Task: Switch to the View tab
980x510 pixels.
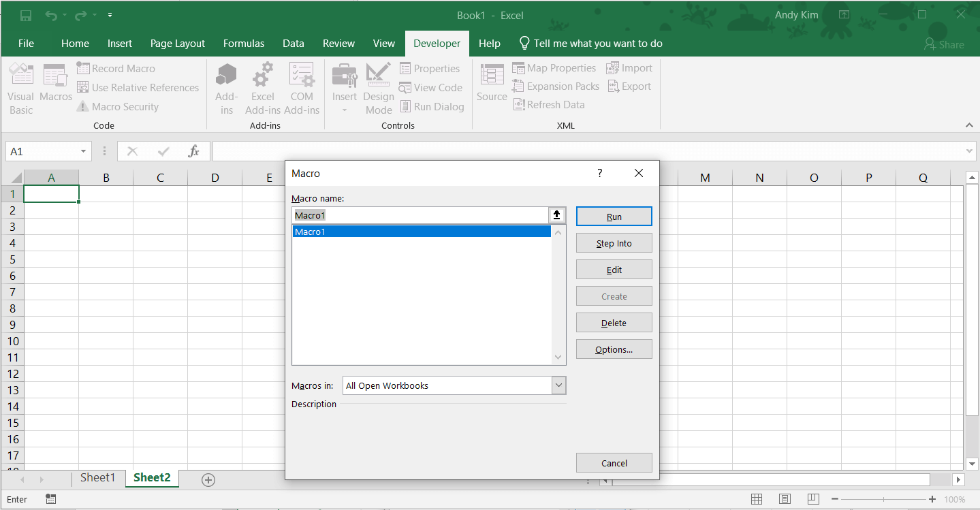Action: click(384, 43)
